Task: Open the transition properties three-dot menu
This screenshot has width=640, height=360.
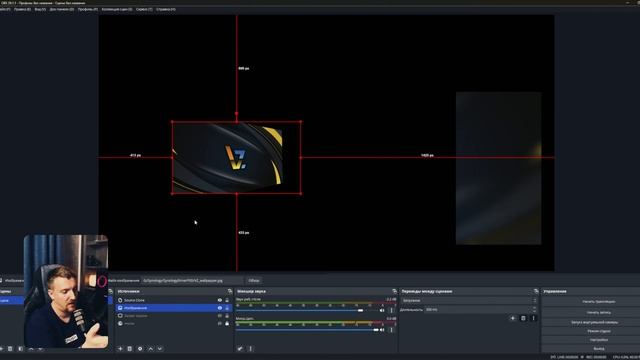Action: coord(533,318)
